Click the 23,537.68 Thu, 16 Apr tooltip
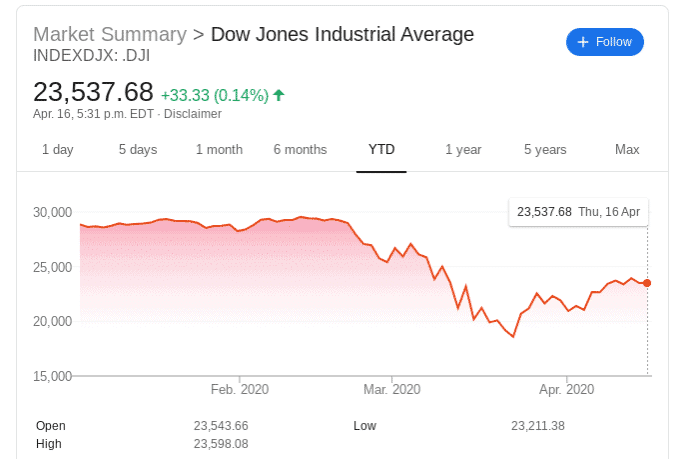This screenshot has height=459, width=694. 578,212
